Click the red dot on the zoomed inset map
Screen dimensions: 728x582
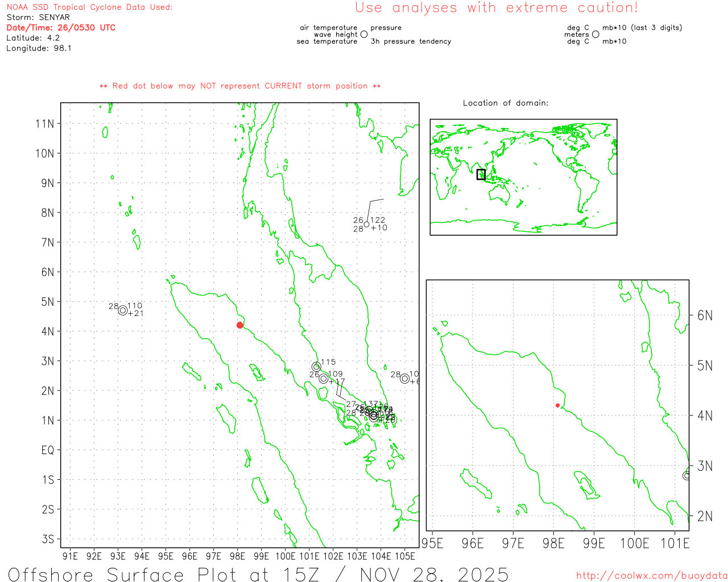click(x=557, y=405)
